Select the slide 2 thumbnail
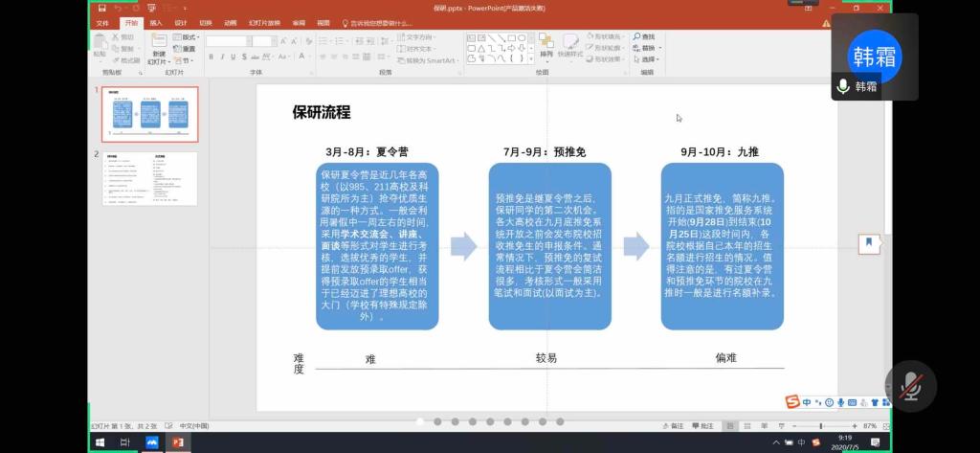Image resolution: width=980 pixels, height=453 pixels. point(150,178)
